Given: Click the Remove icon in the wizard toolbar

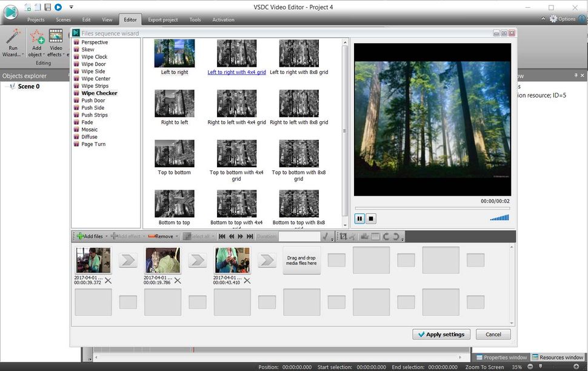Looking at the screenshot, I should (x=153, y=236).
